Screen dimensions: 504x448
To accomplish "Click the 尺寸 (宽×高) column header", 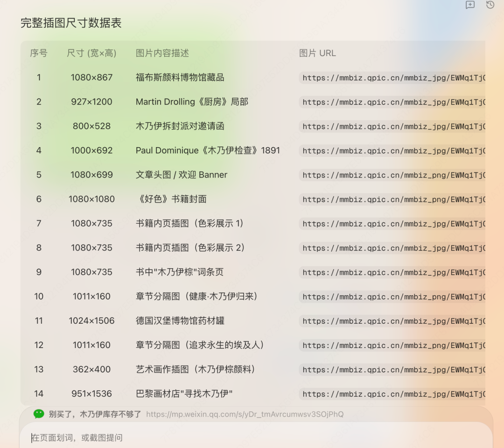I will pyautogui.click(x=91, y=53).
